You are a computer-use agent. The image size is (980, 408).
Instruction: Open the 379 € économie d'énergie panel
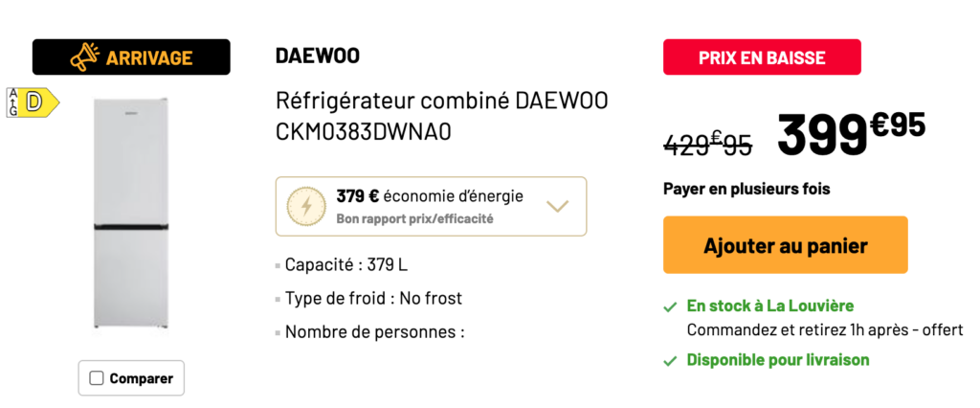click(432, 207)
